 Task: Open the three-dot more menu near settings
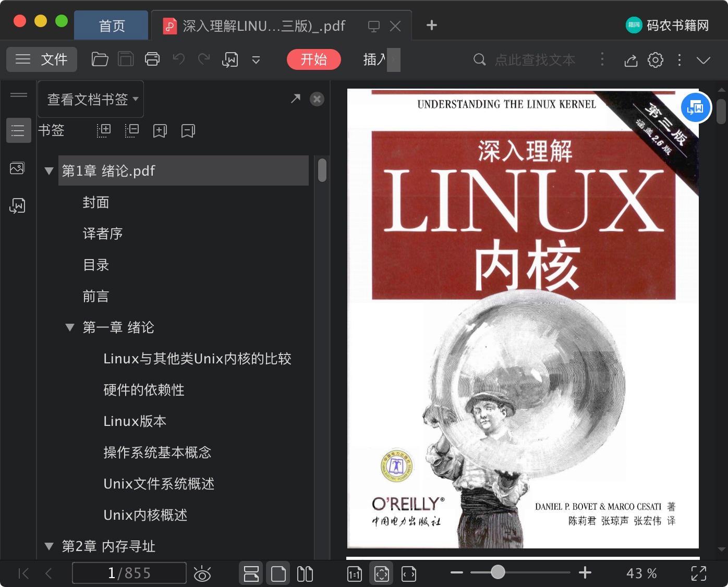[679, 60]
